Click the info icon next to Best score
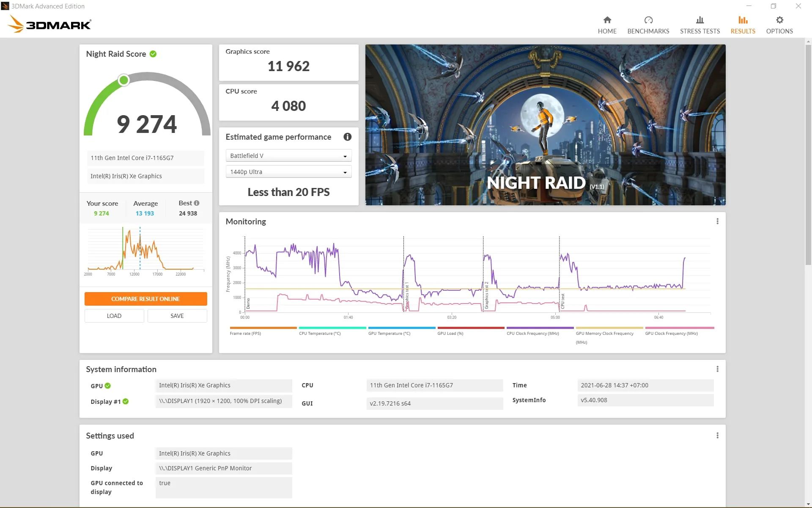Viewport: 812px width, 508px height. 197,203
